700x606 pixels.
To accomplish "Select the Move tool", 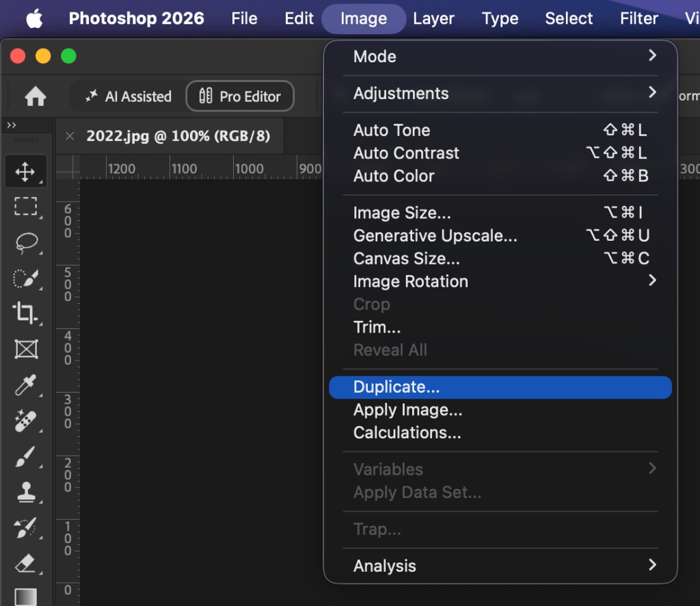I will tap(25, 172).
